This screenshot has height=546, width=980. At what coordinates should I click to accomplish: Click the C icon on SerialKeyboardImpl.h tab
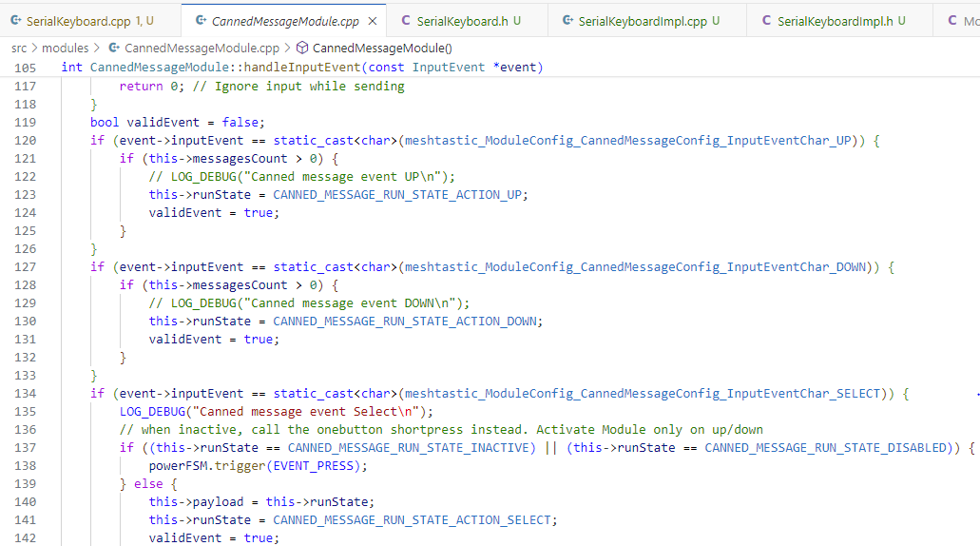click(767, 20)
